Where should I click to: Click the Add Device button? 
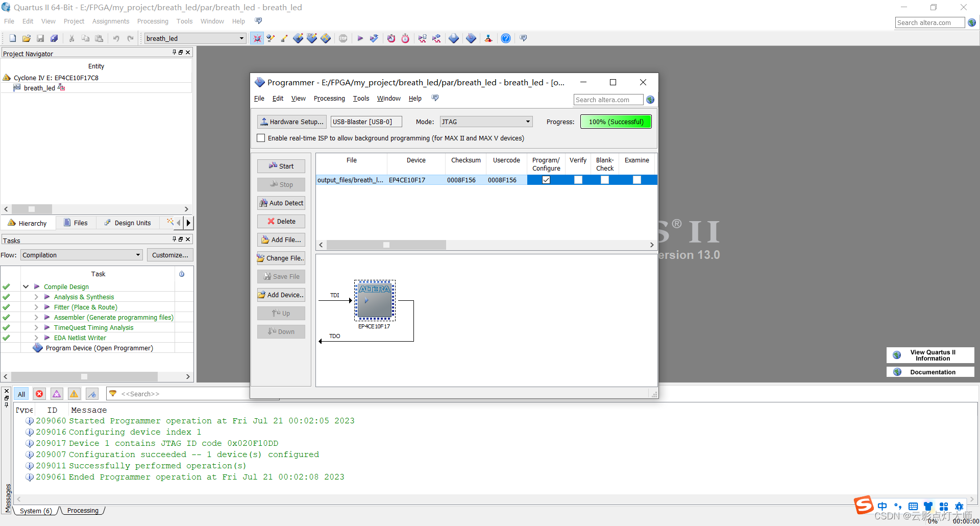[x=281, y=295]
